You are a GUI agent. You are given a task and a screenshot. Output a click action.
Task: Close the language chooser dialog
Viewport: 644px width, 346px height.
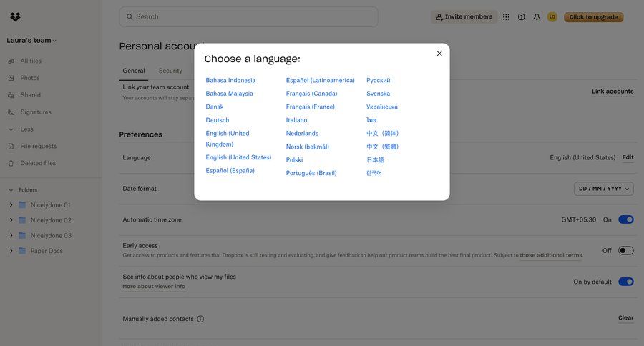[439, 54]
